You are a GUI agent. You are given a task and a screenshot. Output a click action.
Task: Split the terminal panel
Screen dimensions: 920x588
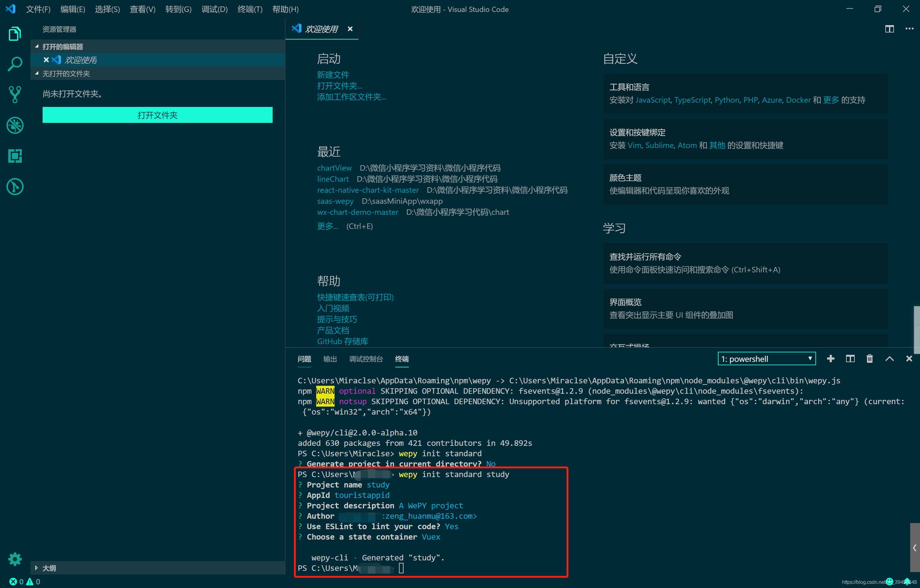click(850, 358)
